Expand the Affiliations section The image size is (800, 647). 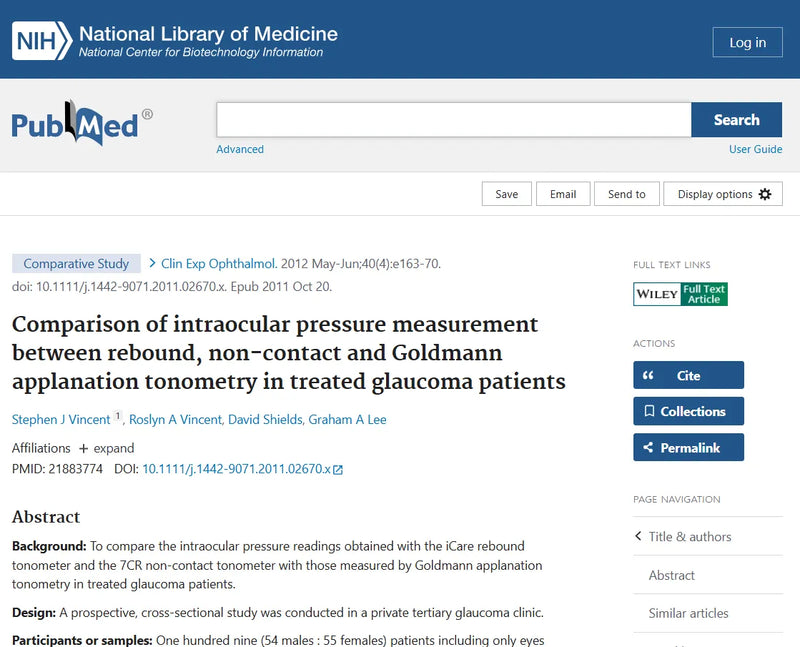106,449
